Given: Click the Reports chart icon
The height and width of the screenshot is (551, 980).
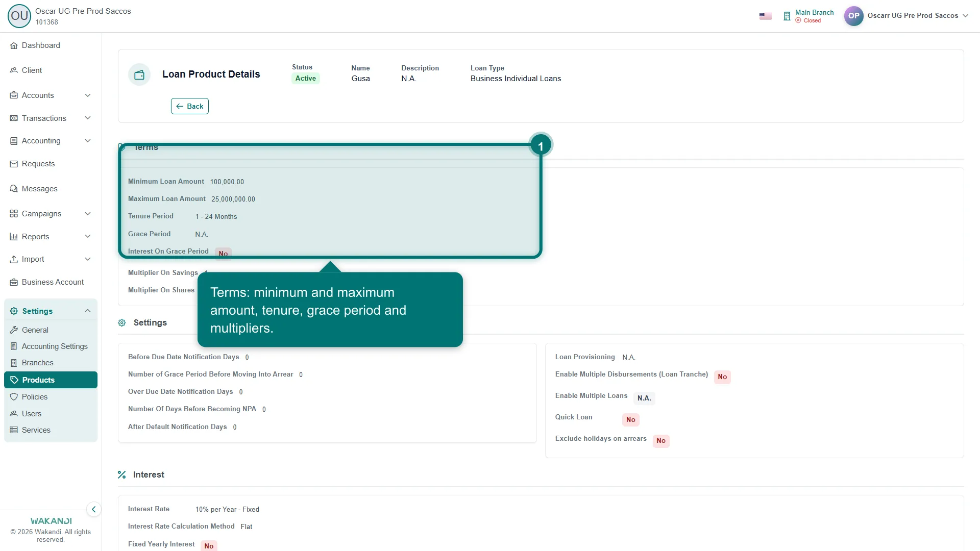Looking at the screenshot, I should tap(14, 237).
